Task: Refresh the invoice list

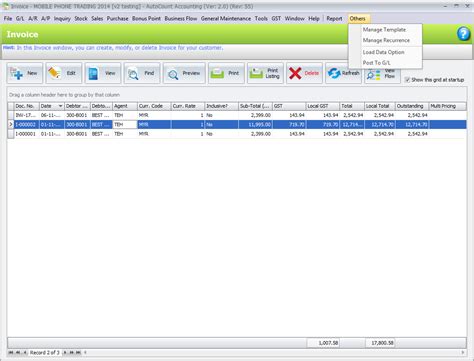Action: click(343, 73)
